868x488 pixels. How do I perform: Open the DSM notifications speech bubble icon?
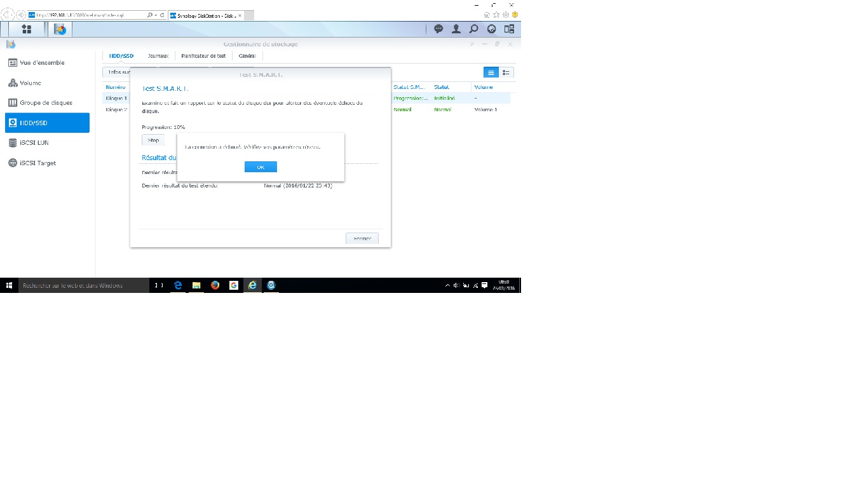[438, 29]
